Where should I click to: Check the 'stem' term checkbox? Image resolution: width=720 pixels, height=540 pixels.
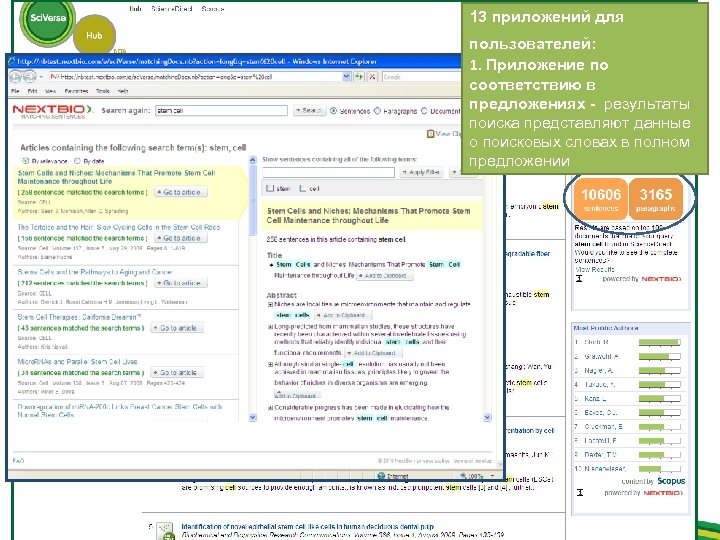click(x=270, y=188)
